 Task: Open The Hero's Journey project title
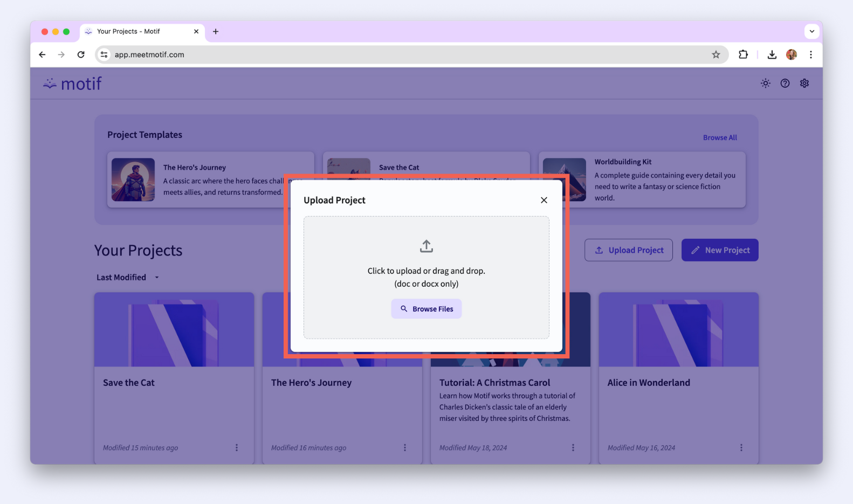click(311, 382)
